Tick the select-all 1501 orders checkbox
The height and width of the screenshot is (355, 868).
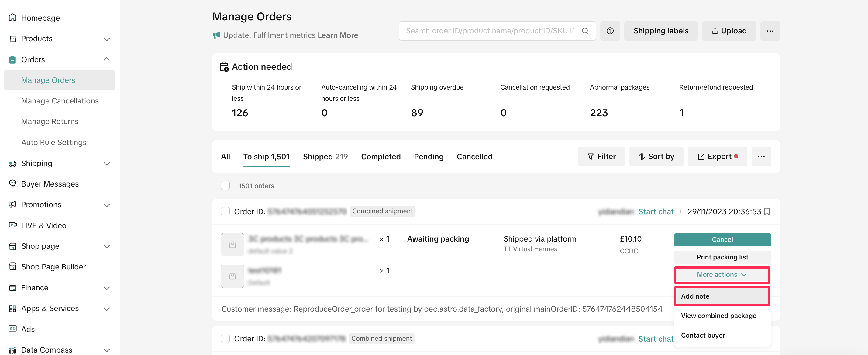pyautogui.click(x=225, y=185)
